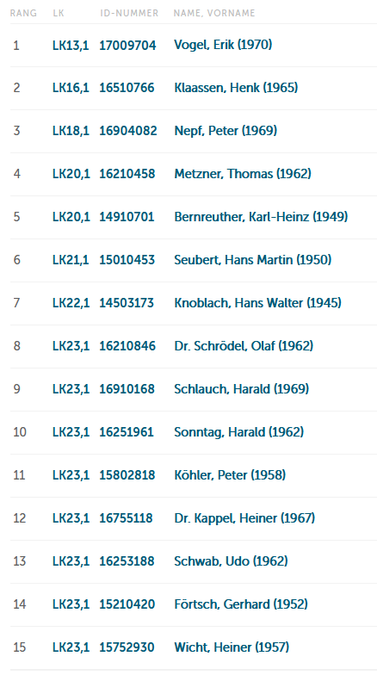Open Sonntag, Harald (1962) profile

[x=239, y=432]
